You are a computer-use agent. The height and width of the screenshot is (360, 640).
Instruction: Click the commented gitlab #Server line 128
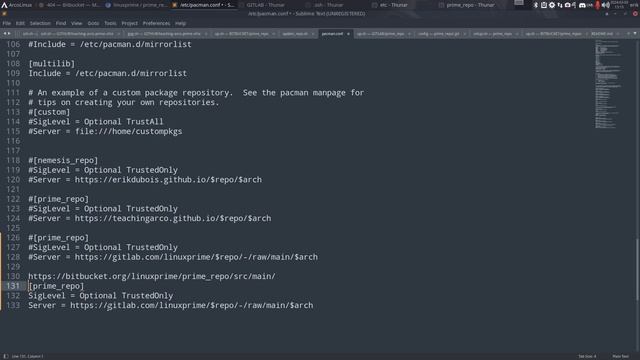coord(173,257)
